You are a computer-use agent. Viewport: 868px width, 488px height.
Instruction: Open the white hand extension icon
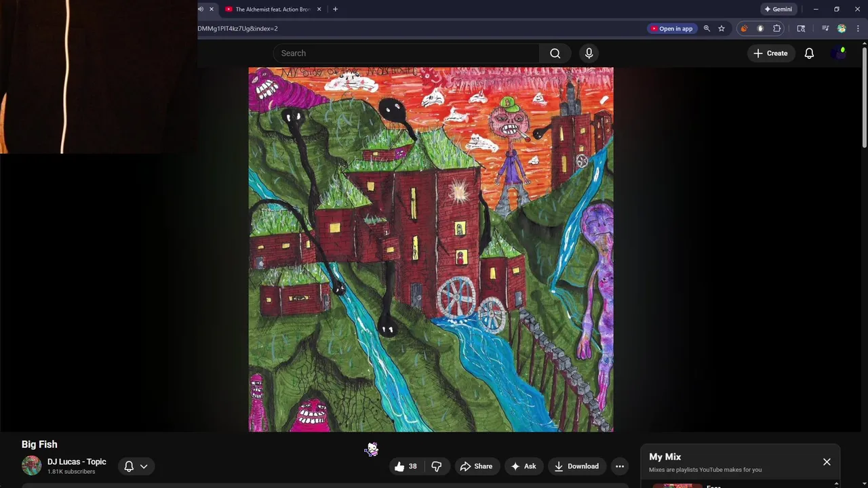coord(760,28)
